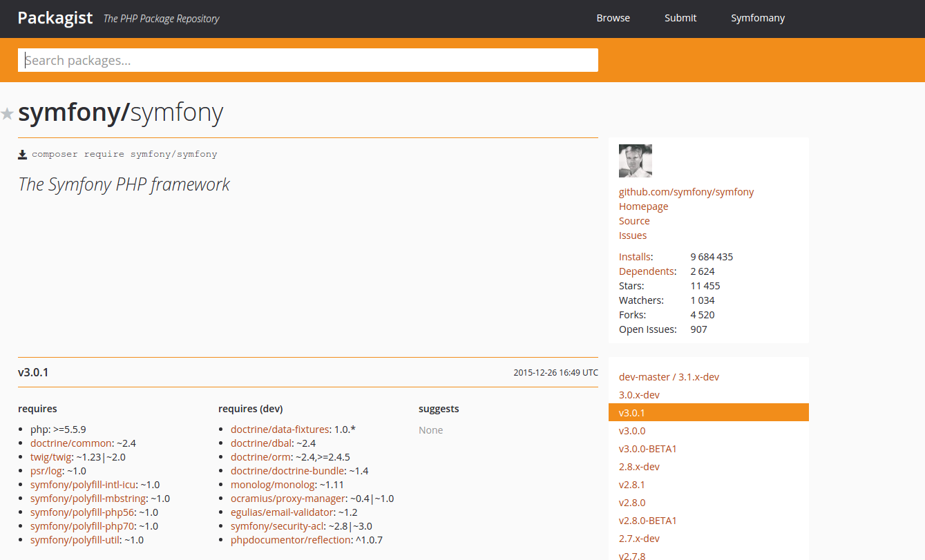Click the installs count 9 684 435

712,257
